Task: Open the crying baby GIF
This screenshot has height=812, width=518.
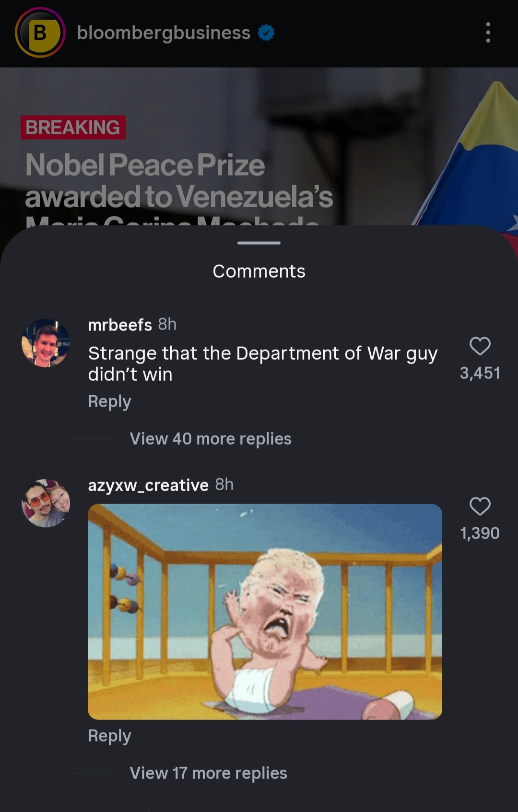Action: [x=265, y=612]
